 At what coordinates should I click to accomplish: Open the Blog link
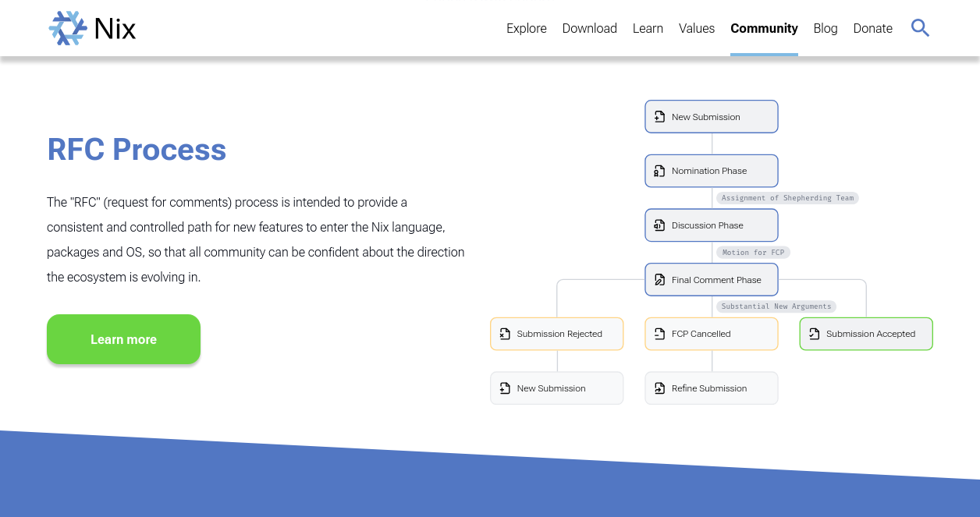pyautogui.click(x=826, y=28)
